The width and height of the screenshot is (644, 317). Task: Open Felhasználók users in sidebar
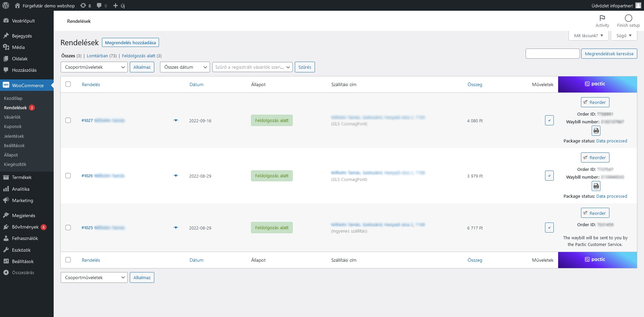(27, 238)
